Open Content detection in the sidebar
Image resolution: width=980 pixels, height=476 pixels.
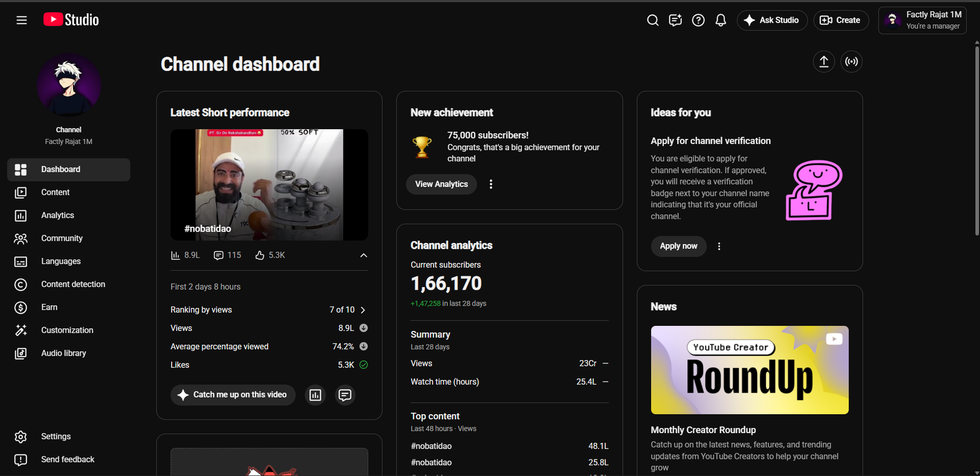pos(69,284)
